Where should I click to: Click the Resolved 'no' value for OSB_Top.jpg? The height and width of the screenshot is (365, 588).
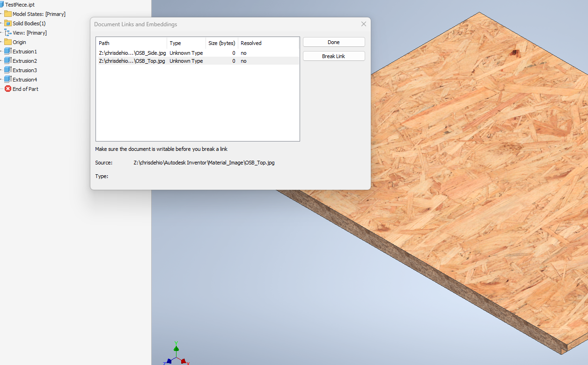pos(243,61)
